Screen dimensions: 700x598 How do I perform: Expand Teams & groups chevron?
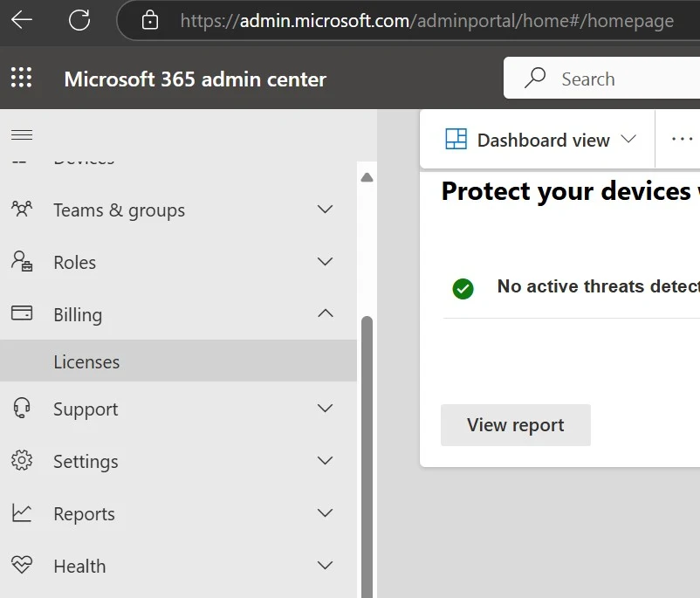(x=325, y=209)
